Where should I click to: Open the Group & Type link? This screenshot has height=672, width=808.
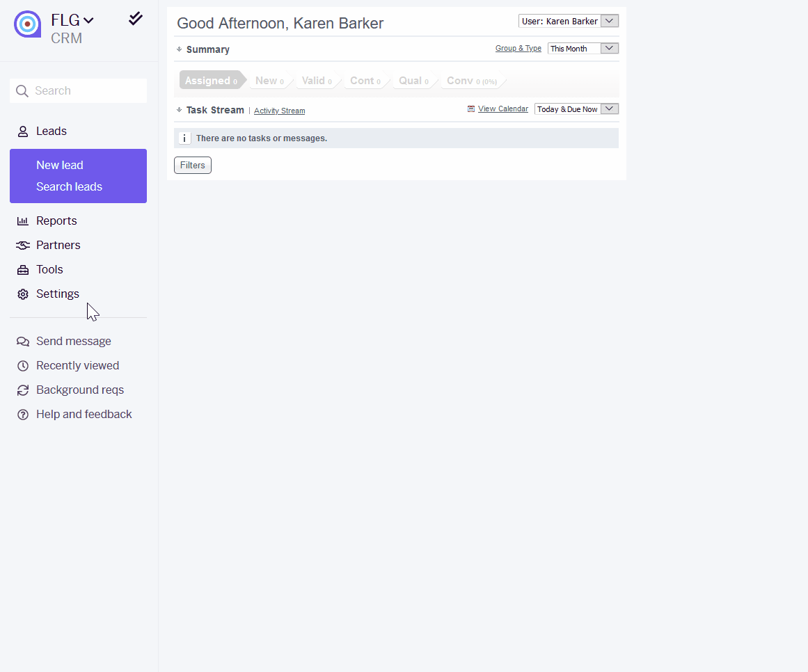point(518,49)
